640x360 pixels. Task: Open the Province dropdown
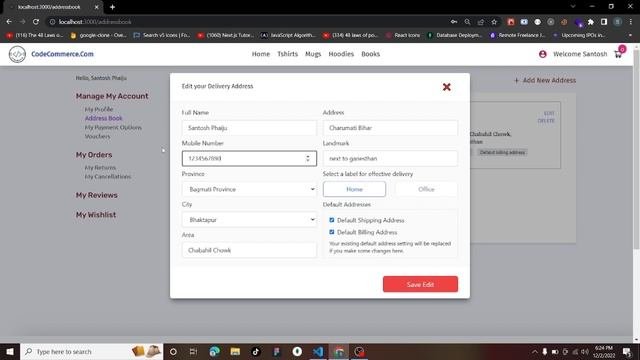[249, 189]
